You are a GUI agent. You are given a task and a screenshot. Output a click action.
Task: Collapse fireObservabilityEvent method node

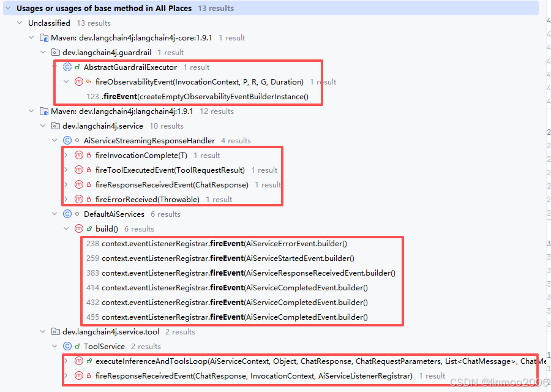click(66, 81)
